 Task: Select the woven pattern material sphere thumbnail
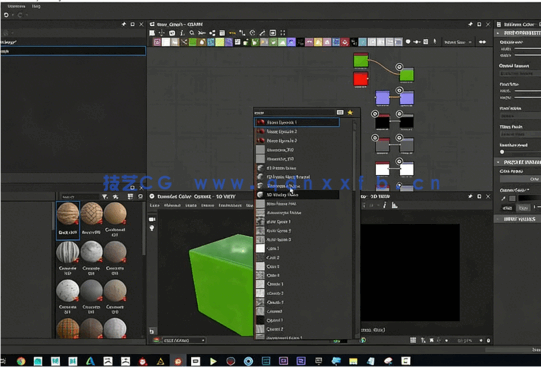tap(91, 214)
